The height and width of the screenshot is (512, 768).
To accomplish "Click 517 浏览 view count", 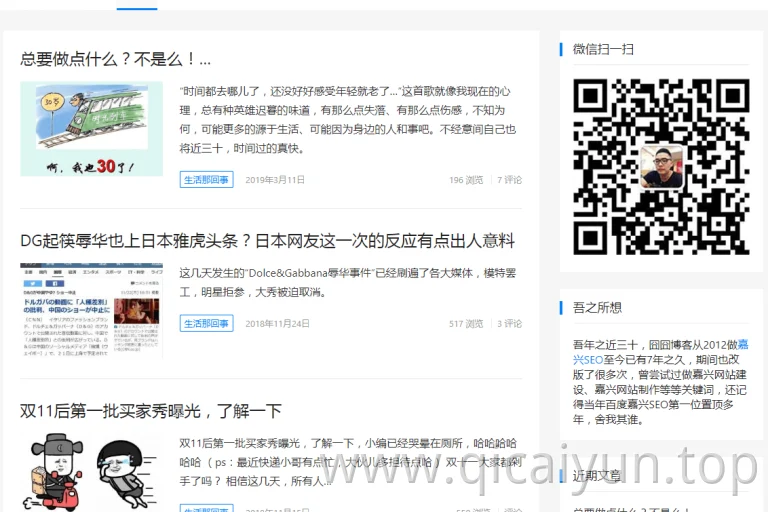I will pyautogui.click(x=466, y=323).
